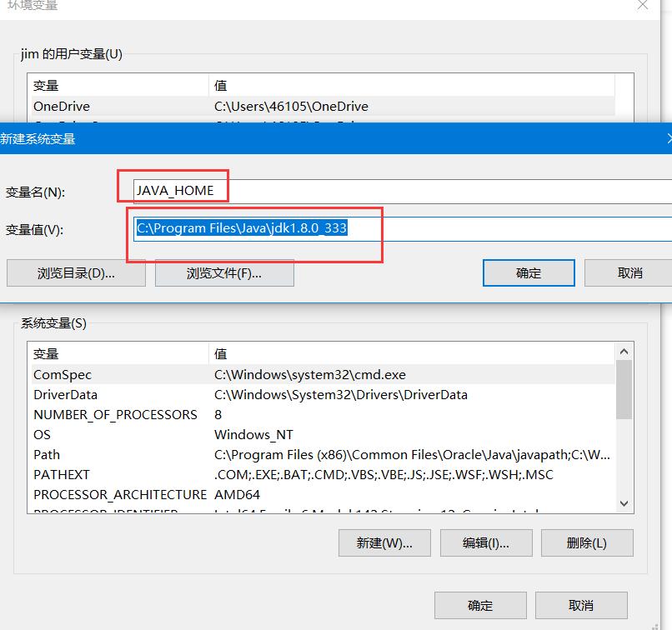Click the 浏览文件(F)... button
Screen dimensions: 672x630
coord(223,272)
